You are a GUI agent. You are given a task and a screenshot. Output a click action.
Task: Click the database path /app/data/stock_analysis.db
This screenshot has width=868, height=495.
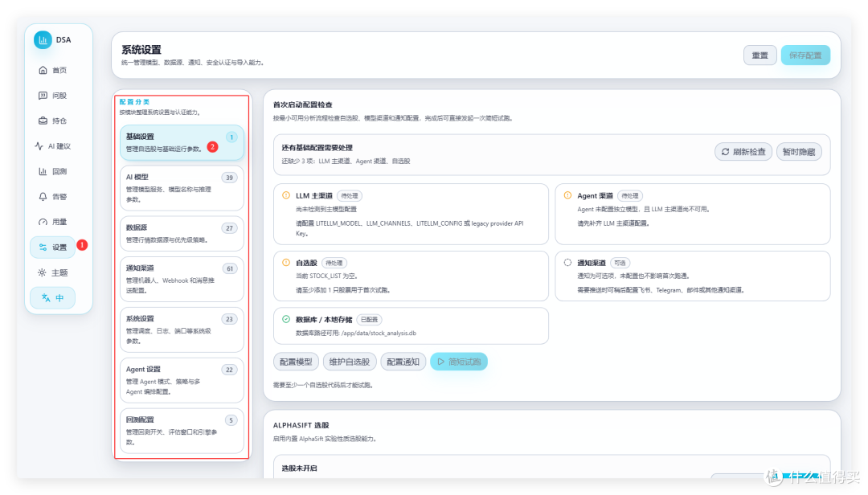[379, 333]
